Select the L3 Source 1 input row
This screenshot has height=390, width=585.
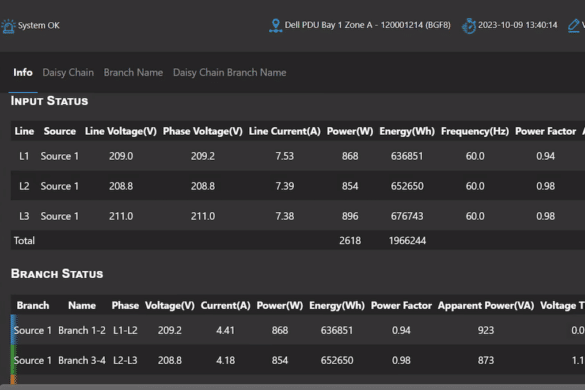tap(298, 216)
